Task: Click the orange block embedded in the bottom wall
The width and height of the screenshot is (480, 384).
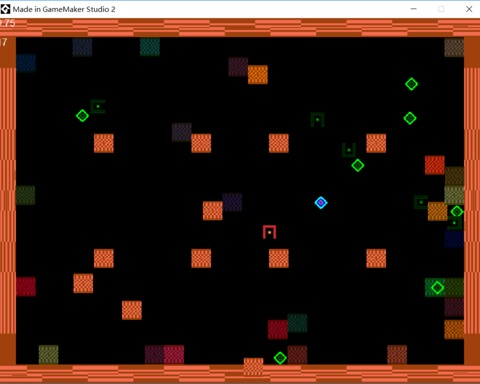Action: (253, 367)
